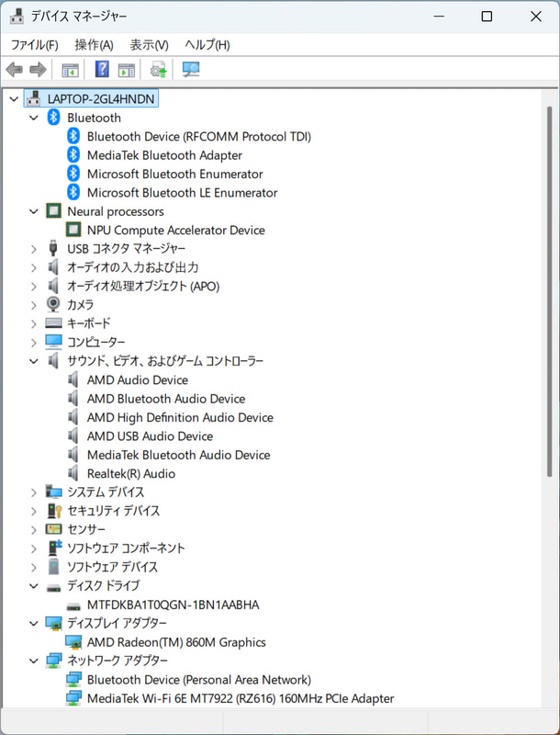Select Microsoft Bluetooth LE Enumerator

(182, 193)
